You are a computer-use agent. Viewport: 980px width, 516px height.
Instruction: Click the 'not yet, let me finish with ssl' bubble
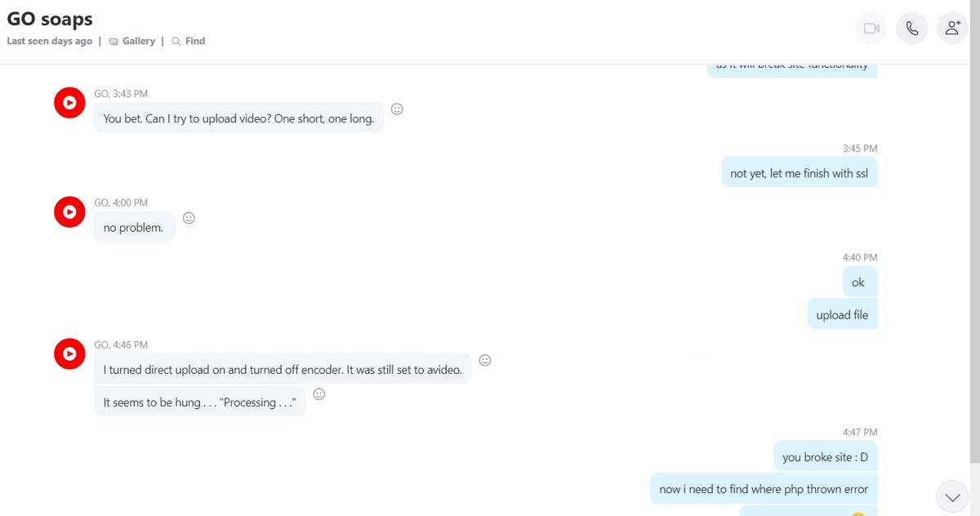tap(799, 172)
